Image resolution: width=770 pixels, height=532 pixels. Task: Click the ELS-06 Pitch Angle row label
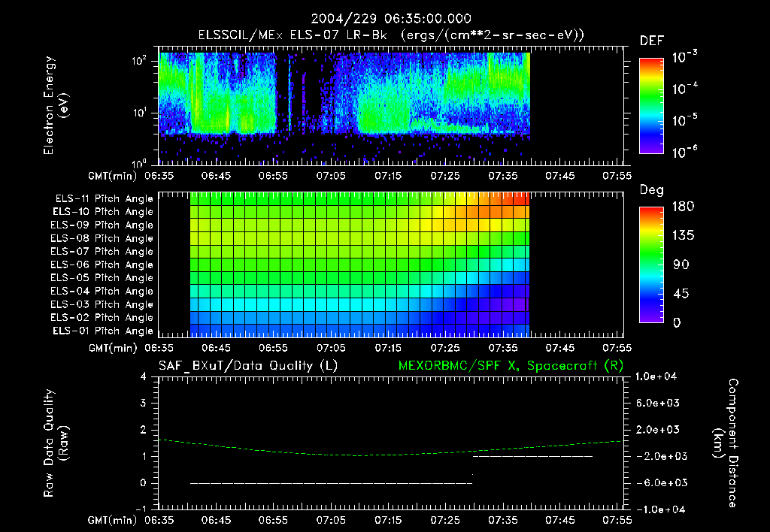(x=102, y=265)
